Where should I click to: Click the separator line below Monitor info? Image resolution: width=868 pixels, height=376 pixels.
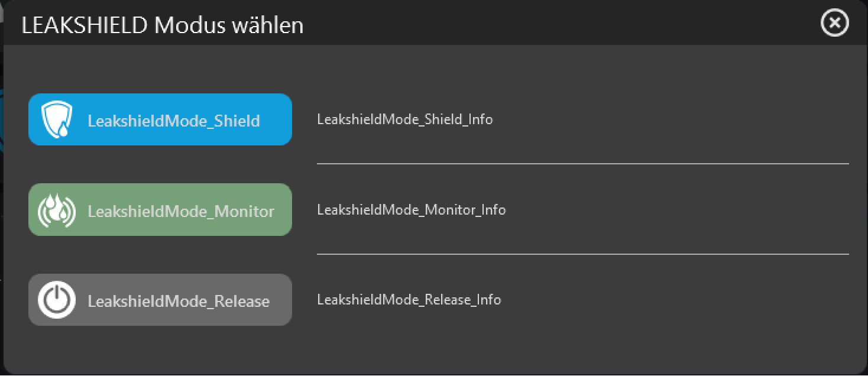[582, 254]
